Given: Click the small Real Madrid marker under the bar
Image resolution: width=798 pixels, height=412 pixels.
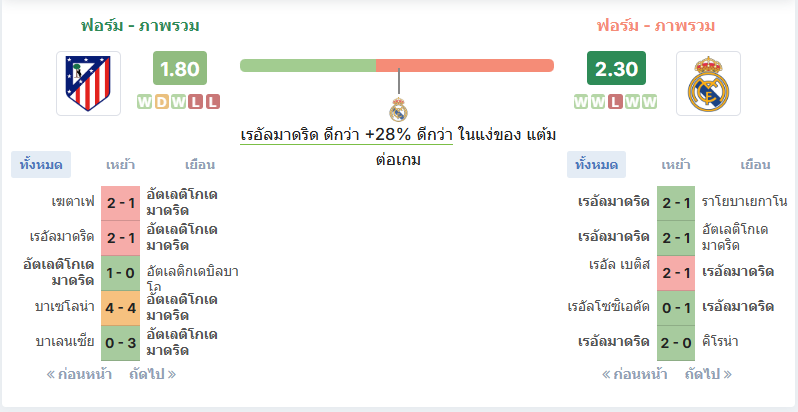Looking at the screenshot, I should (x=398, y=109).
